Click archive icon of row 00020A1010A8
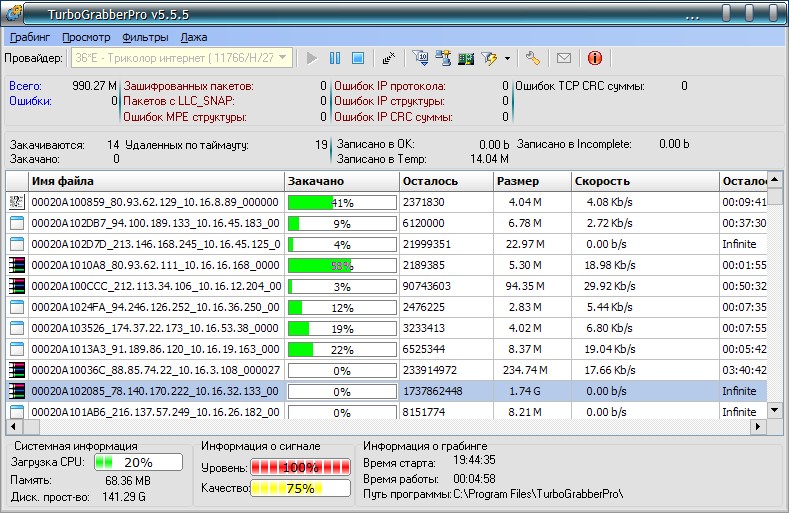Screen dimensions: 789x513 point(17,265)
